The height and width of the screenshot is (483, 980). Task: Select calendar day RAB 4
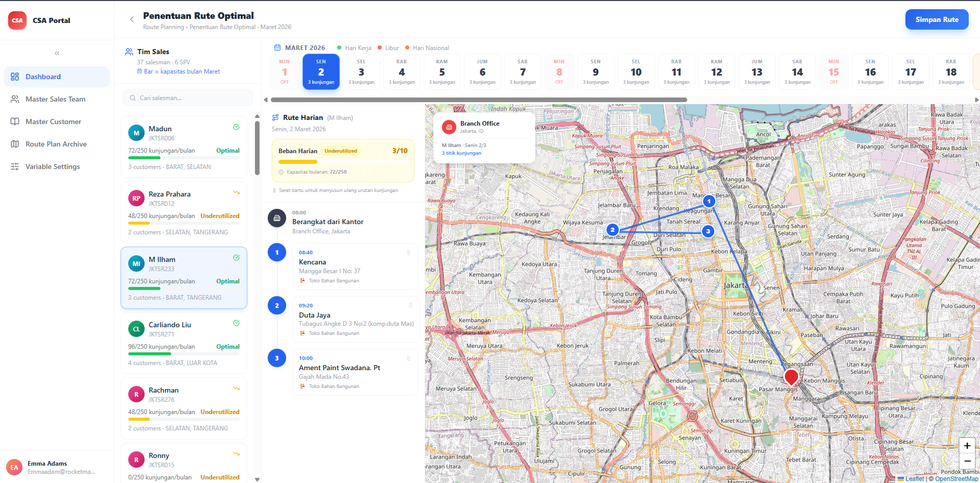(x=402, y=71)
